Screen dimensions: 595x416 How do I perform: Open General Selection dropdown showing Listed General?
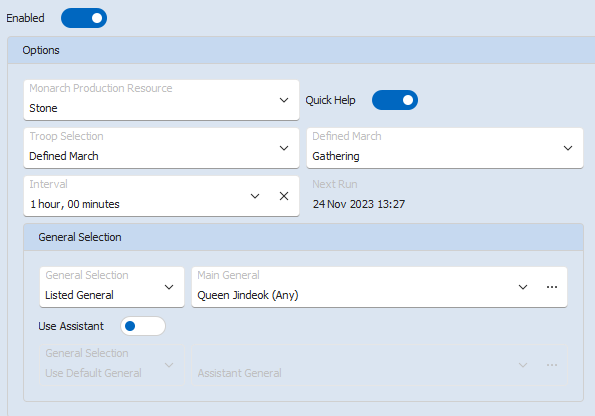pyautogui.click(x=112, y=287)
